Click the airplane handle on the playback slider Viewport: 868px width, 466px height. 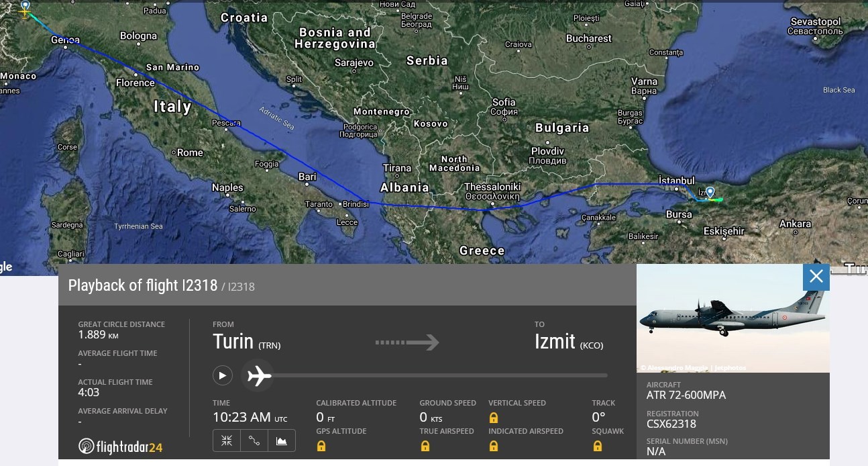(x=258, y=375)
